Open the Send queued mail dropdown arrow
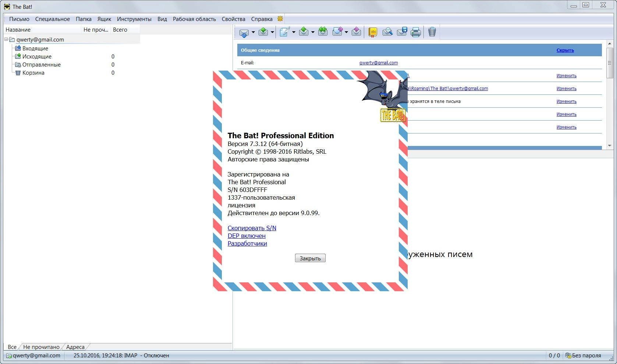The height and width of the screenshot is (364, 617). tap(272, 32)
